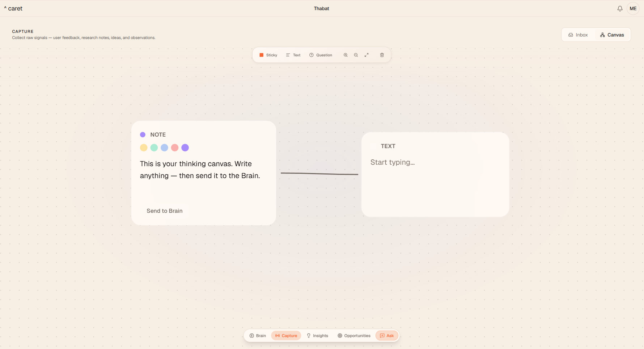Image resolution: width=644 pixels, height=349 pixels.
Task: Click the purple dot beside NOTE label
Action: (x=143, y=135)
